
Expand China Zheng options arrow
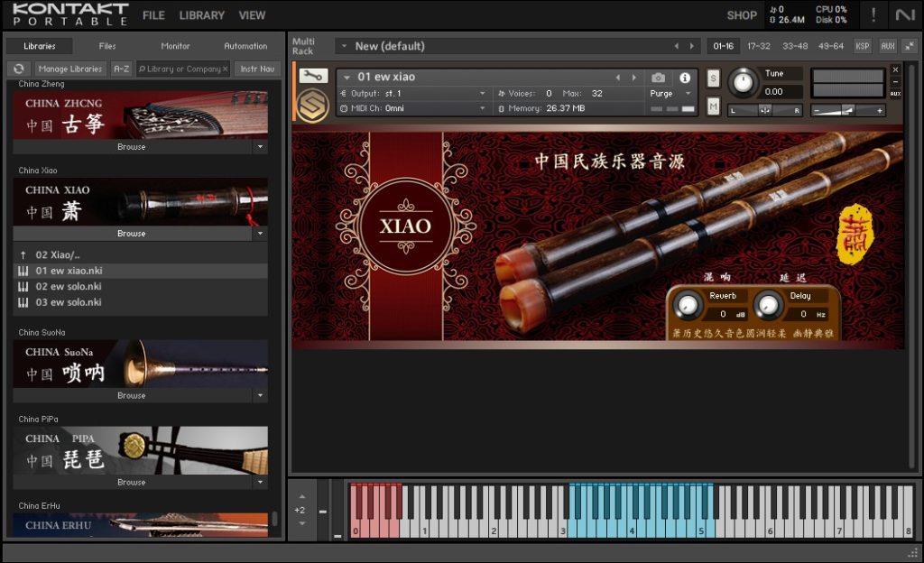[260, 147]
